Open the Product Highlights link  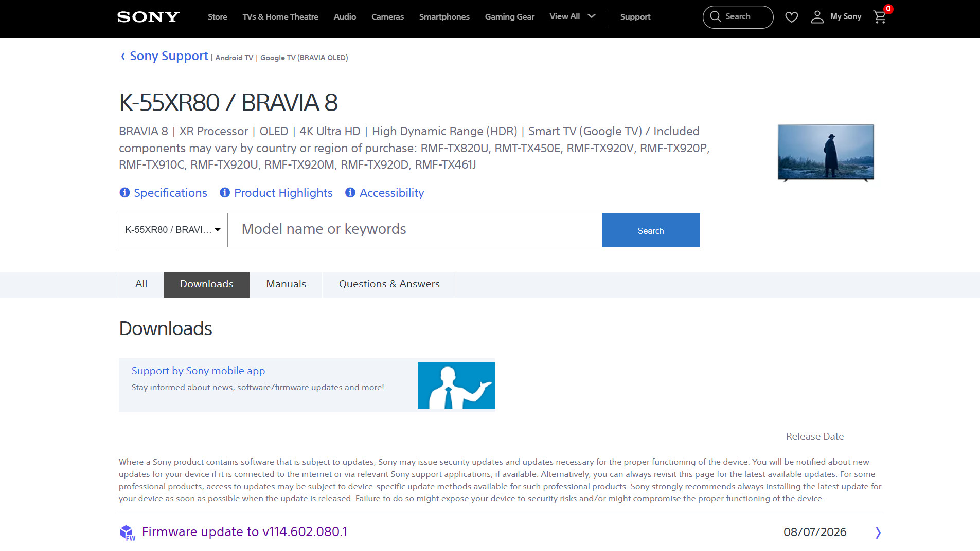pos(283,193)
